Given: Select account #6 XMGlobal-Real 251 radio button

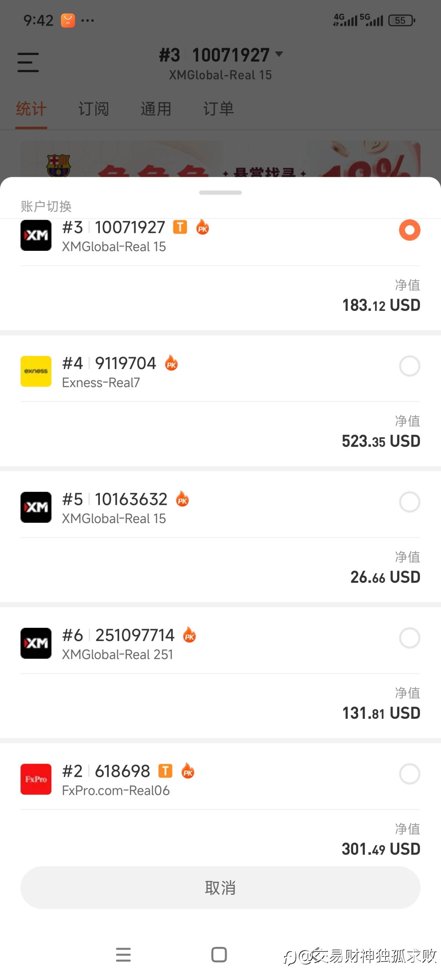Looking at the screenshot, I should point(409,637).
